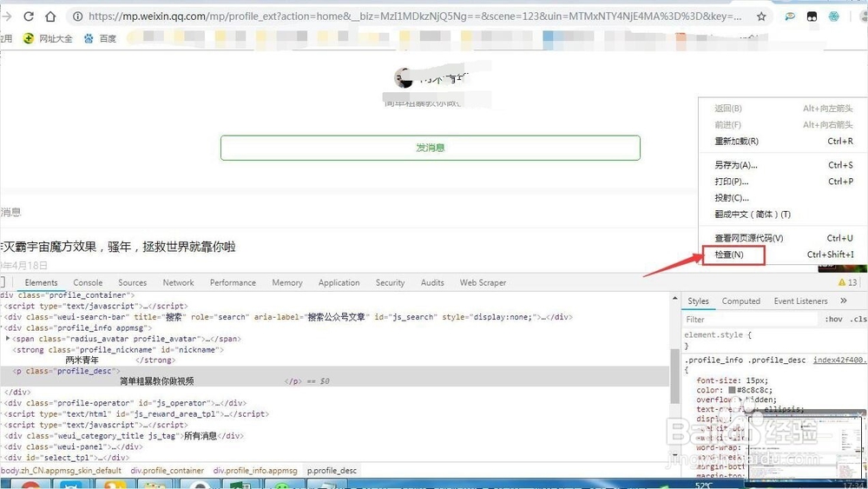Open the Audits DevTools tab
This screenshot has height=489, width=868.
point(432,282)
